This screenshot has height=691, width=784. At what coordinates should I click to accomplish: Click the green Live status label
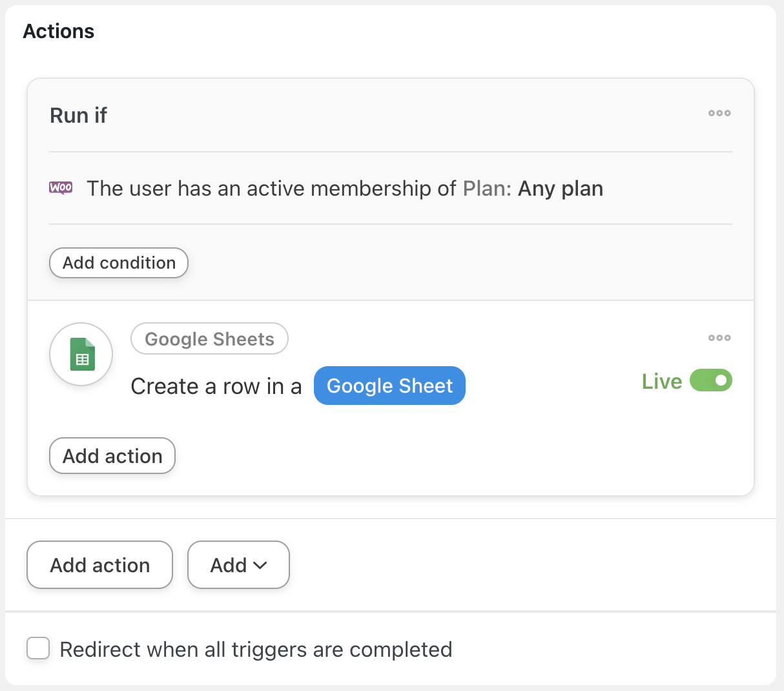661,382
